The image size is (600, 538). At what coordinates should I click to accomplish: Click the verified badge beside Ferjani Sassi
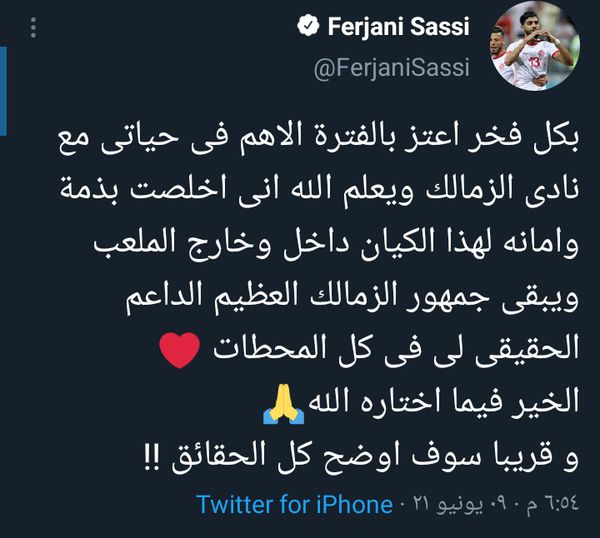coord(308,26)
